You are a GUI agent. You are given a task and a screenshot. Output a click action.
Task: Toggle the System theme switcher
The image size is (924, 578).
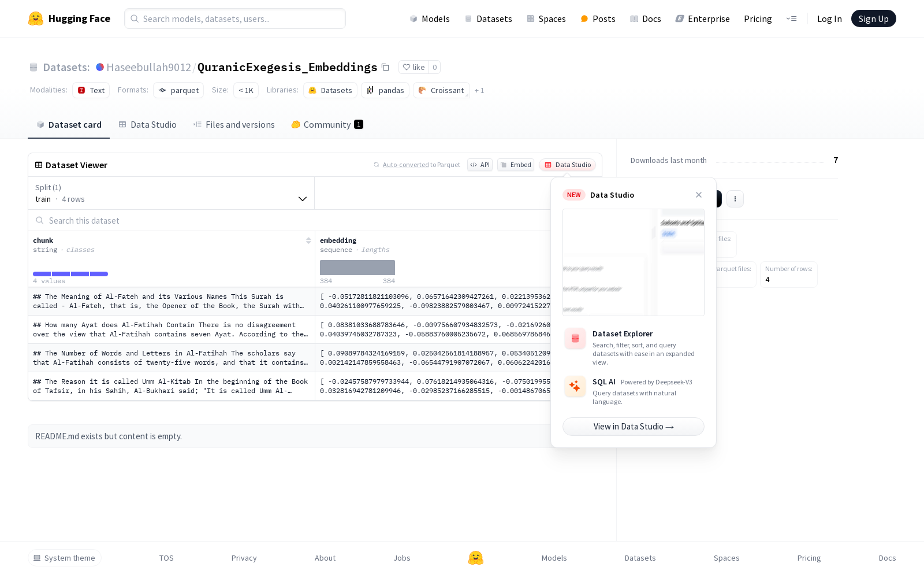[65, 558]
